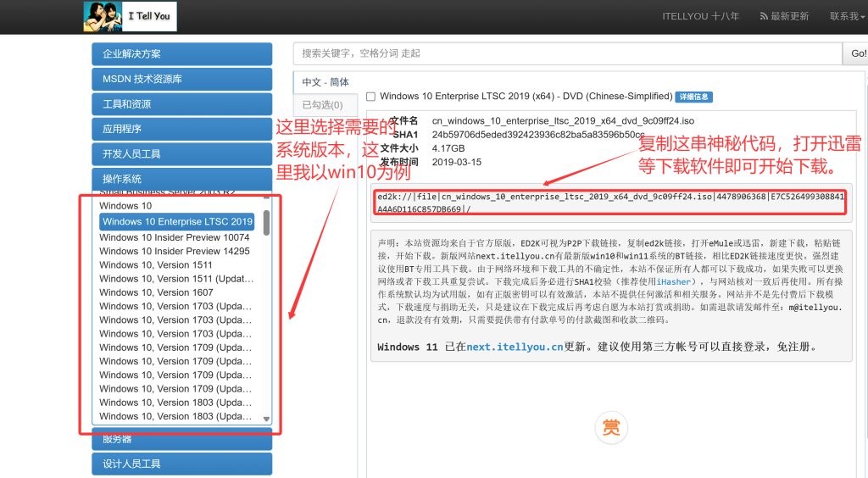Follow the next.itellyou.cn link
Image resolution: width=868 pixels, height=478 pixels.
click(x=515, y=347)
